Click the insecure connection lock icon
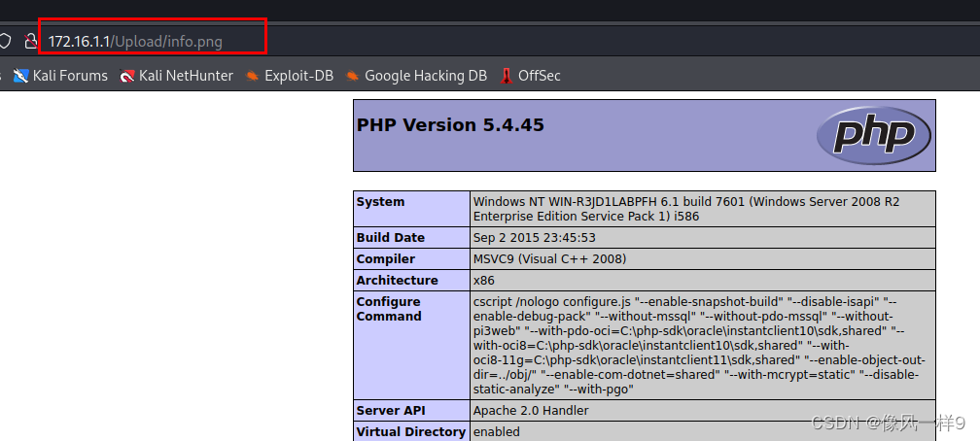980x441 pixels. pos(30,42)
